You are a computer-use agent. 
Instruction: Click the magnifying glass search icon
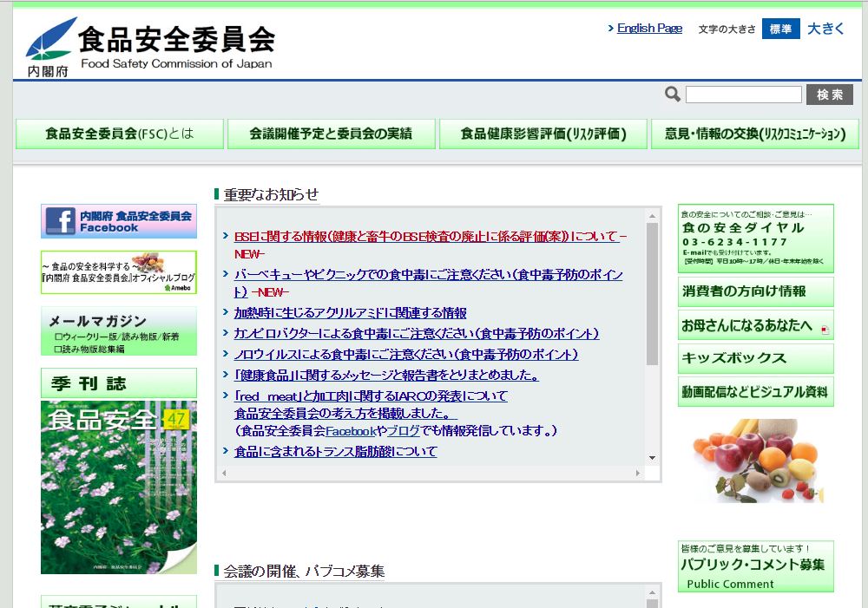click(673, 95)
